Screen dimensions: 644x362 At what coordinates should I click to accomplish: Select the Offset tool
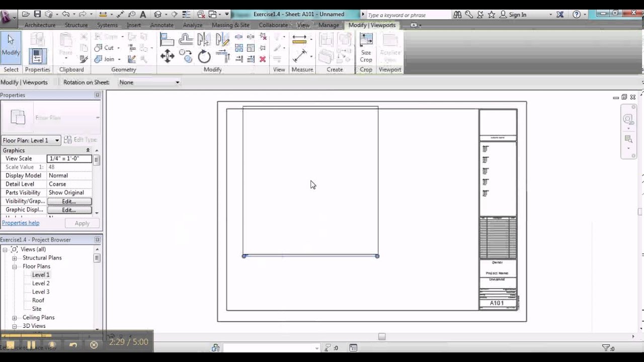pyautogui.click(x=186, y=39)
